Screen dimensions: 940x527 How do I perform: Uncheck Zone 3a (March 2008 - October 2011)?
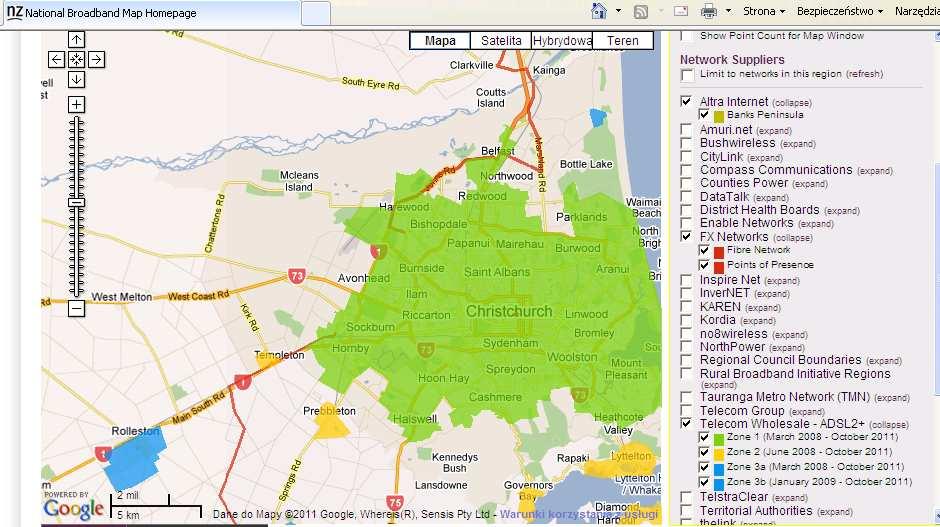pyautogui.click(x=704, y=467)
